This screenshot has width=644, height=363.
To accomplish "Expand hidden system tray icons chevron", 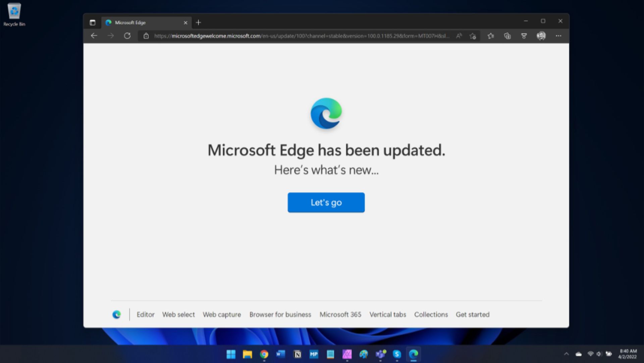I will pyautogui.click(x=566, y=354).
